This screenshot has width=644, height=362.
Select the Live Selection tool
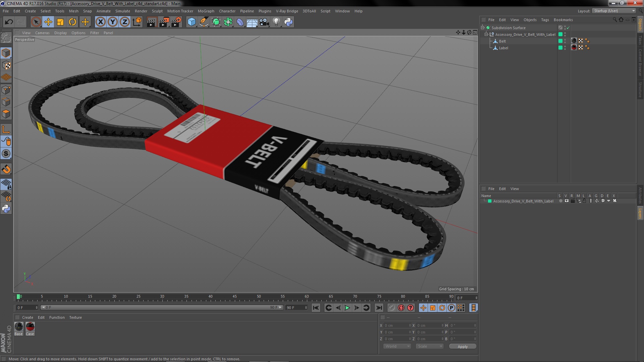click(36, 22)
